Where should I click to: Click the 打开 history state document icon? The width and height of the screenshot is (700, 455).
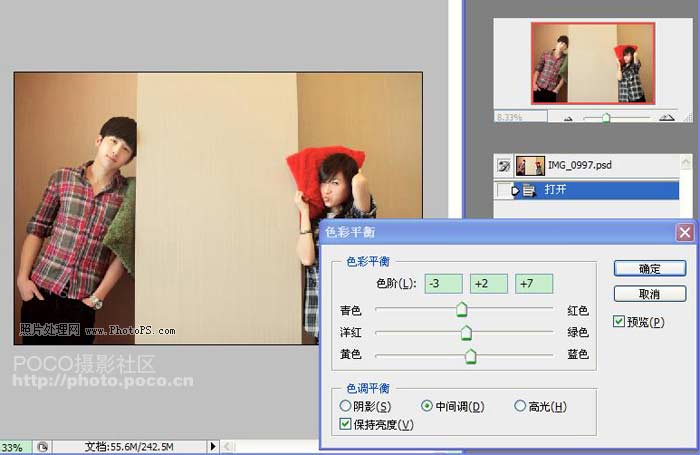(527, 190)
